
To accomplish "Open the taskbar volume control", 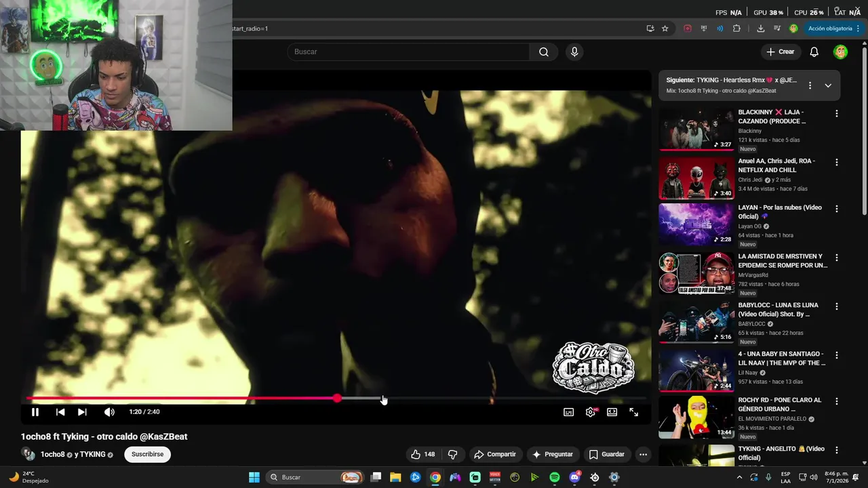I will coord(814,477).
